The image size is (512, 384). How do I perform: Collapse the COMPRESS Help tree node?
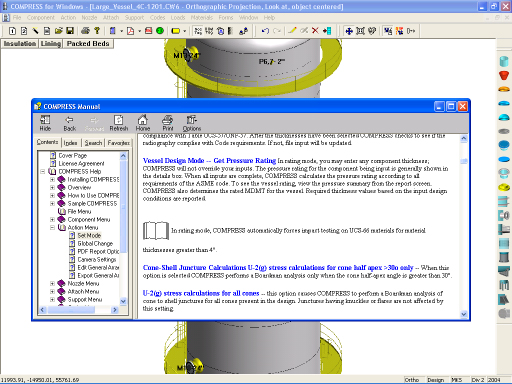pyautogui.click(x=43, y=172)
